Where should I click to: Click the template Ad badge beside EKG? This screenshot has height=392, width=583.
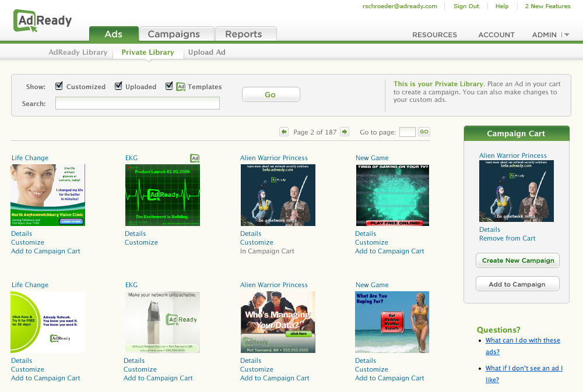[x=195, y=158]
